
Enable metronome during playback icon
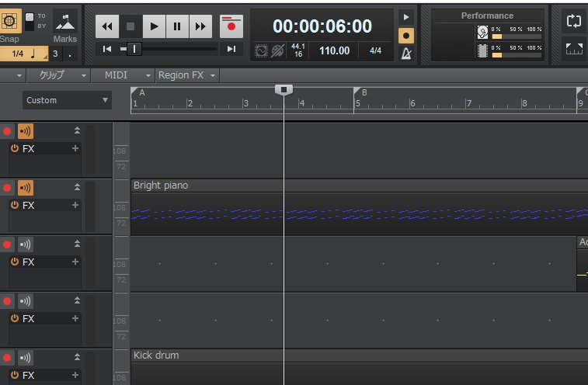(x=406, y=17)
